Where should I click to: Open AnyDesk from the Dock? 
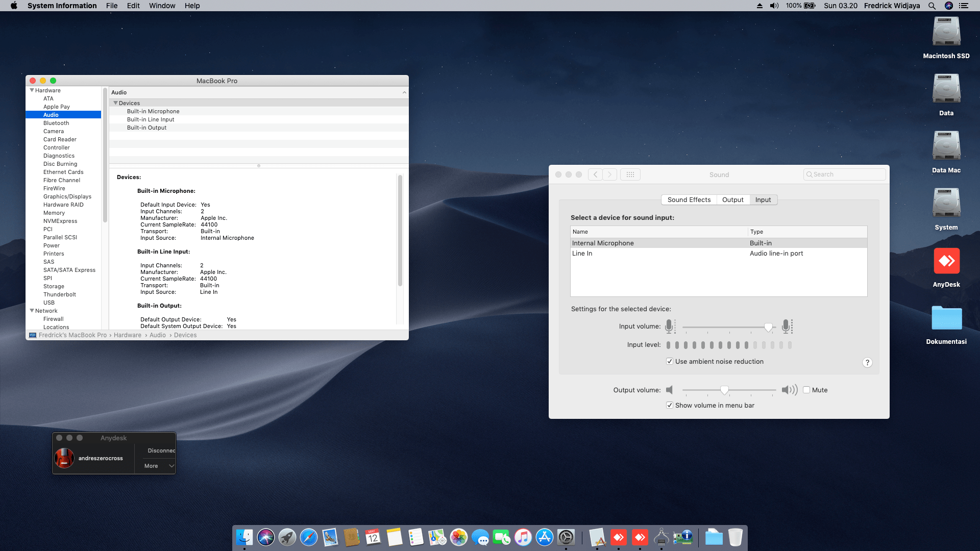point(619,537)
